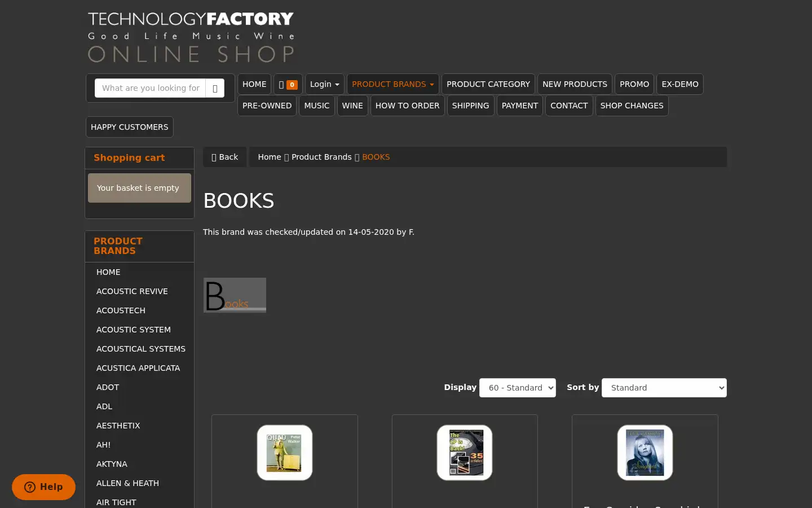This screenshot has height=508, width=812.
Task: Open the Shipping page
Action: (470, 106)
